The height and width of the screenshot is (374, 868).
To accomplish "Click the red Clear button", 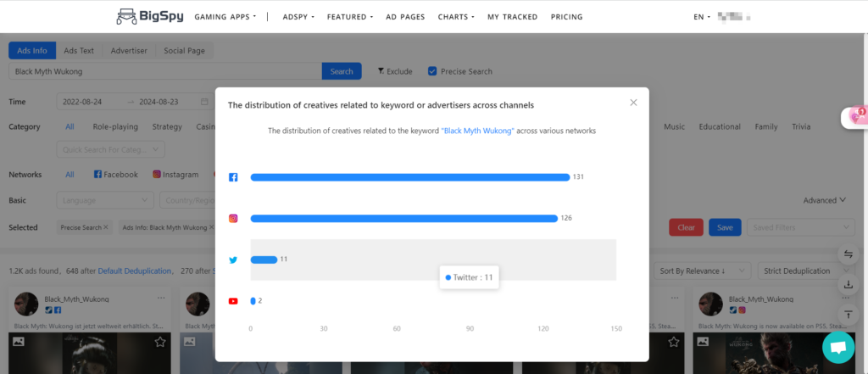I will click(x=686, y=227).
